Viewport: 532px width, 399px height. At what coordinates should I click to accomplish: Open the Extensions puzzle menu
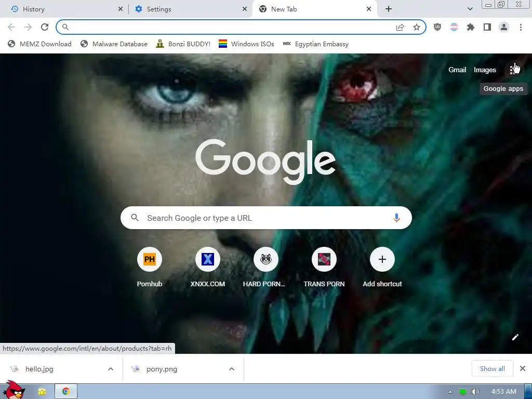click(471, 27)
